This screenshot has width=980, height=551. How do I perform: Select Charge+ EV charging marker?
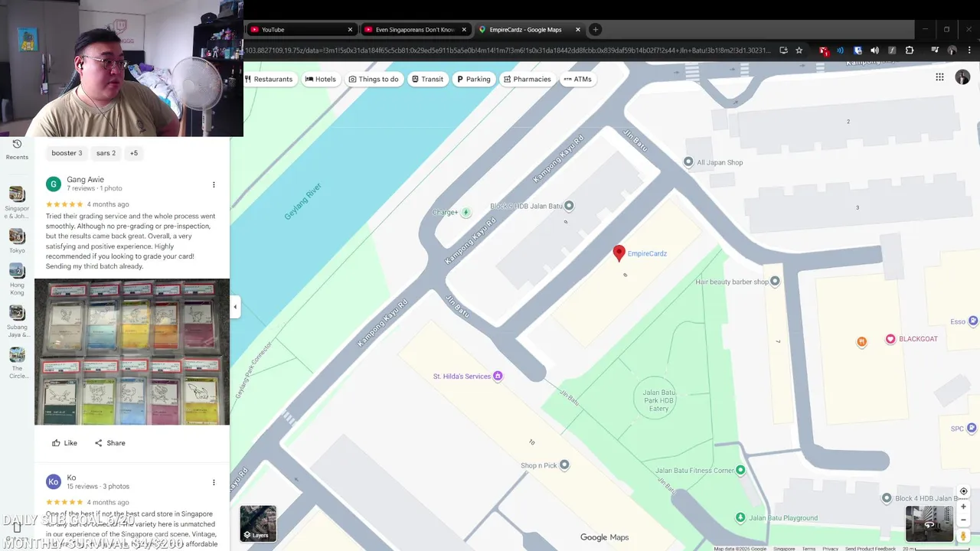(x=465, y=212)
